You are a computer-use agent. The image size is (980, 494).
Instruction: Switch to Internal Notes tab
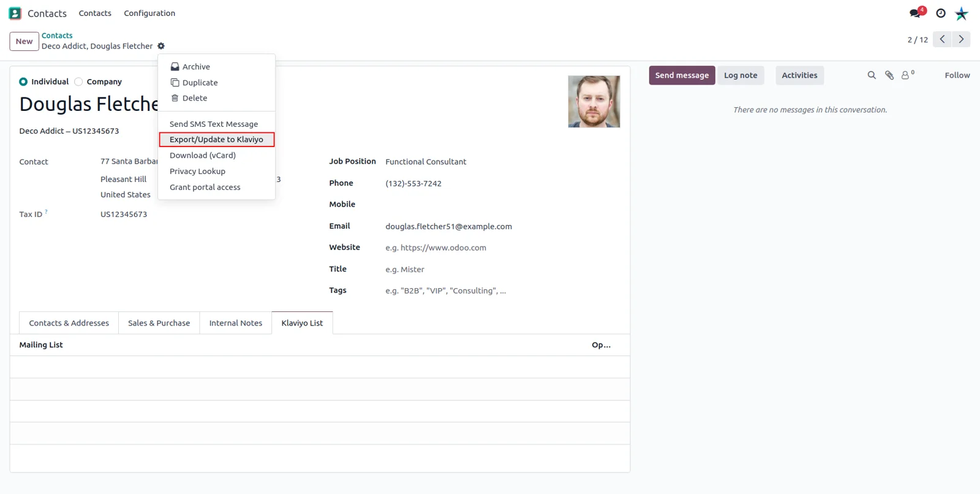(236, 323)
